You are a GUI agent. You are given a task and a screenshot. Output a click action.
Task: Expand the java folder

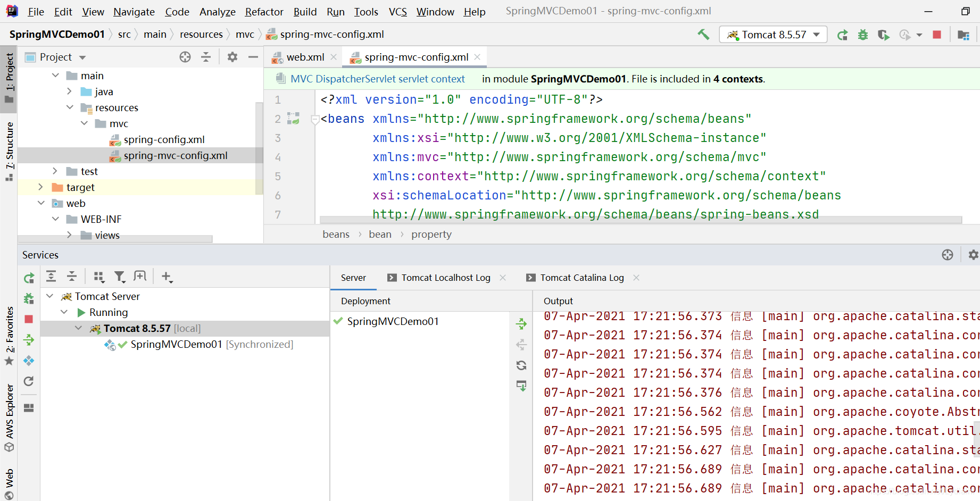(x=69, y=91)
